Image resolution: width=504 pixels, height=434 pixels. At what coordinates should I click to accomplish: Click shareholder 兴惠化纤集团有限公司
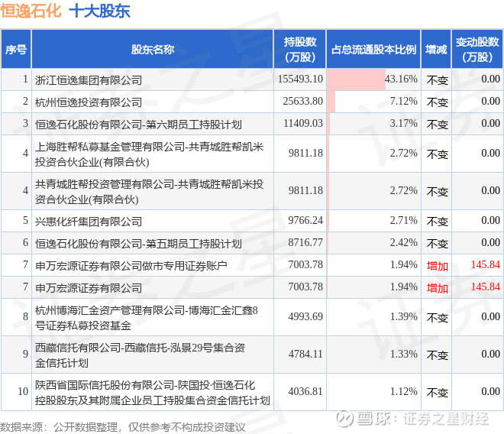tap(89, 222)
